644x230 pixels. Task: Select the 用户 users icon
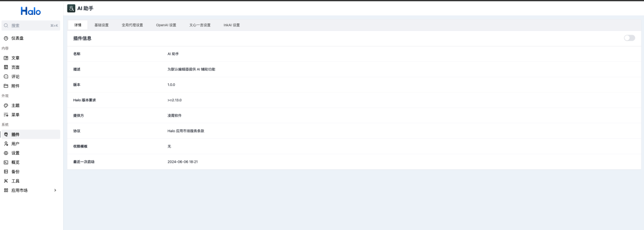pos(6,144)
